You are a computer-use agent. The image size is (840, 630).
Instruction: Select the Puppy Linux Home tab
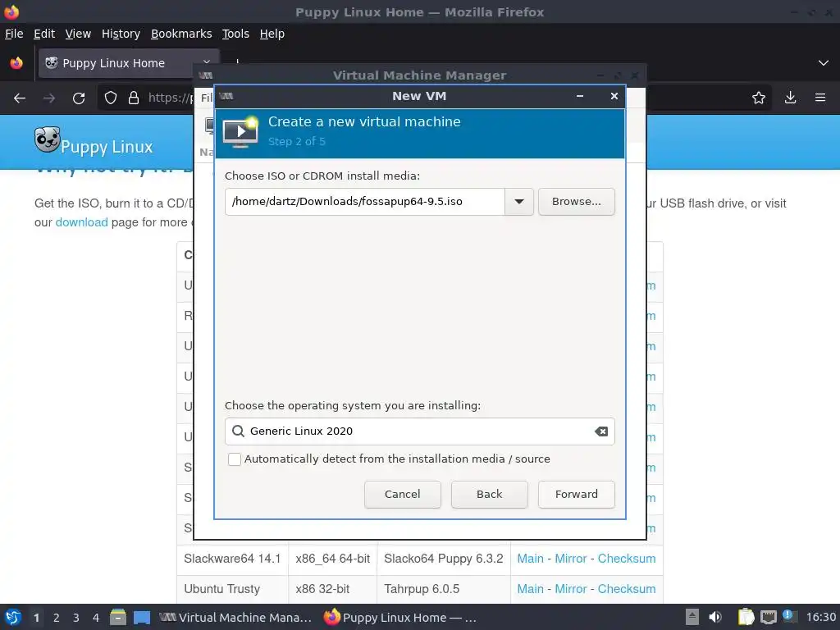coord(129,63)
